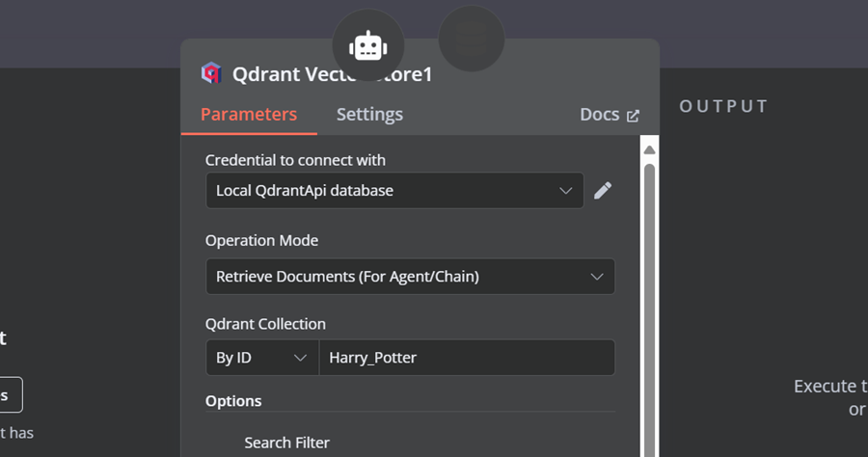Open the Operation Mode dropdown
This screenshot has height=457, width=868.
(410, 276)
